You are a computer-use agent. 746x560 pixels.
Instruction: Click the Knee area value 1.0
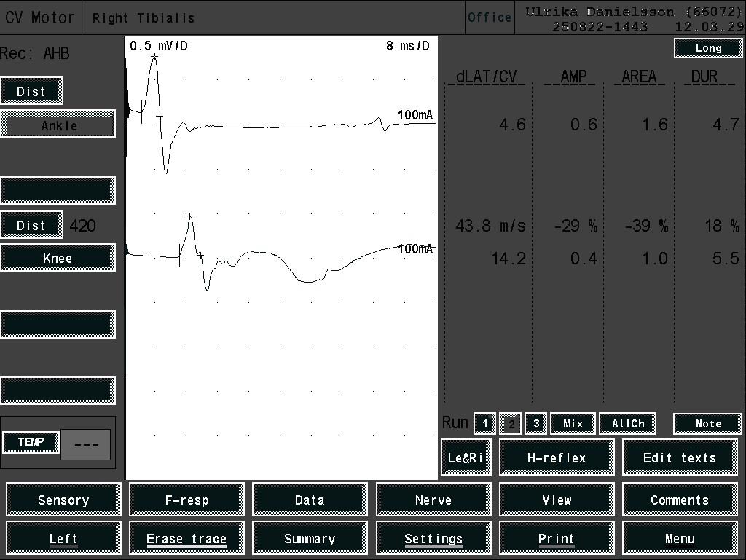point(655,259)
